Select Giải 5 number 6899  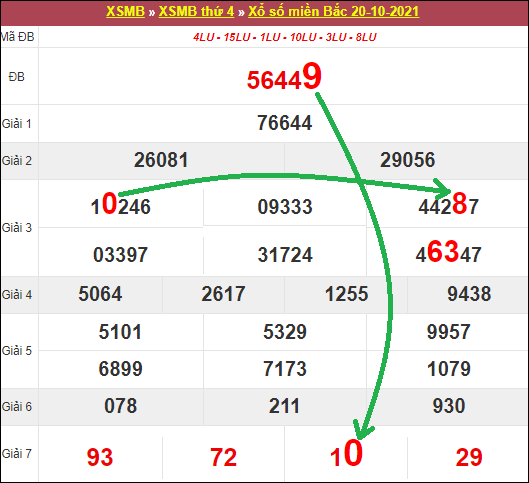(x=120, y=369)
